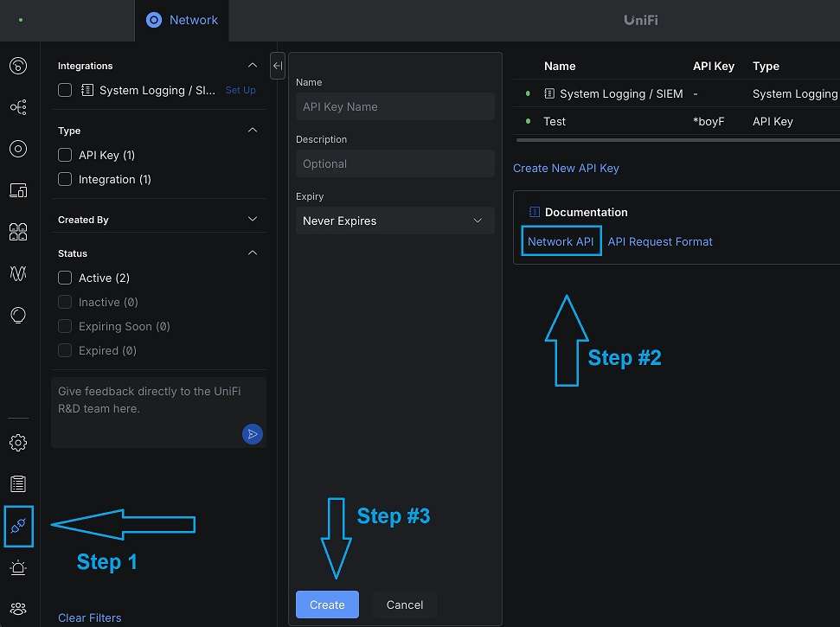Check the API Key (1) type filter
The width and height of the screenshot is (840, 627).
click(x=65, y=156)
